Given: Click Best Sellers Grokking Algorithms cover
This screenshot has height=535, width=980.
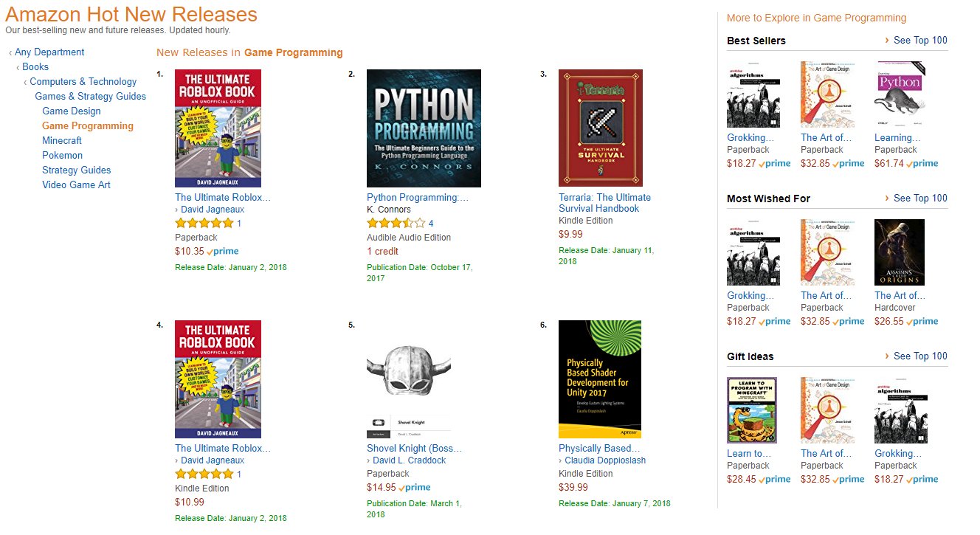Looking at the screenshot, I should 753,94.
